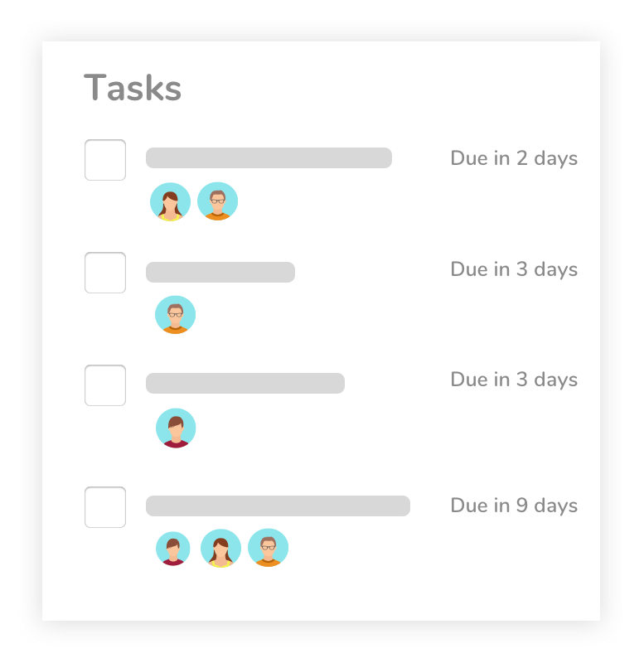Click the woman avatar on the first task
644x663 pixels.
coord(170,201)
